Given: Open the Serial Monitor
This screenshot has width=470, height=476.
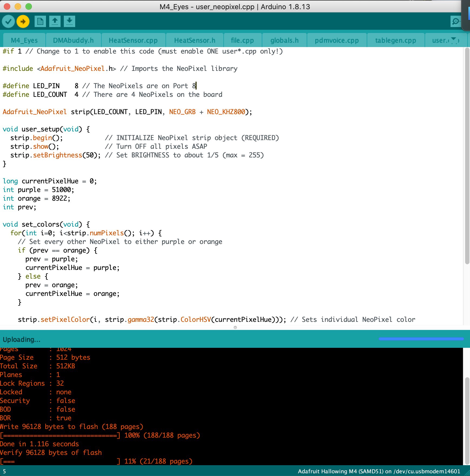Looking at the screenshot, I should 455,21.
